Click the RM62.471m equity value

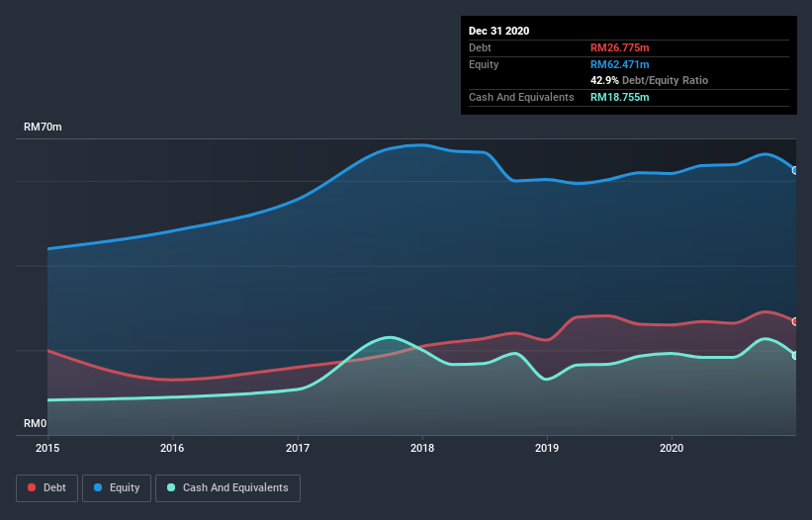[619, 64]
